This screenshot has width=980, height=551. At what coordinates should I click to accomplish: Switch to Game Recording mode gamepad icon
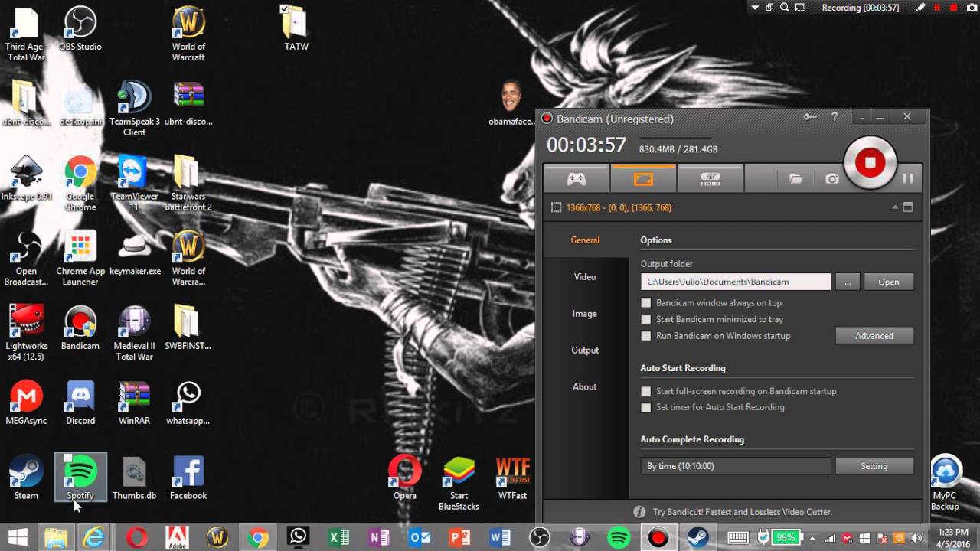point(577,178)
